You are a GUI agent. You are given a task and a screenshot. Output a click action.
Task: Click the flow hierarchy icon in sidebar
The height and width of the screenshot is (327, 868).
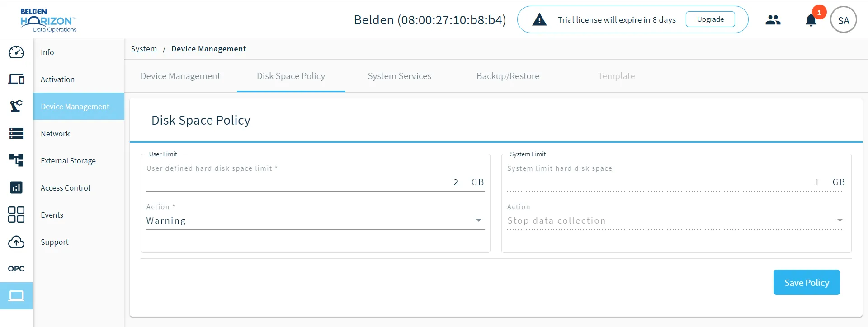click(16, 160)
